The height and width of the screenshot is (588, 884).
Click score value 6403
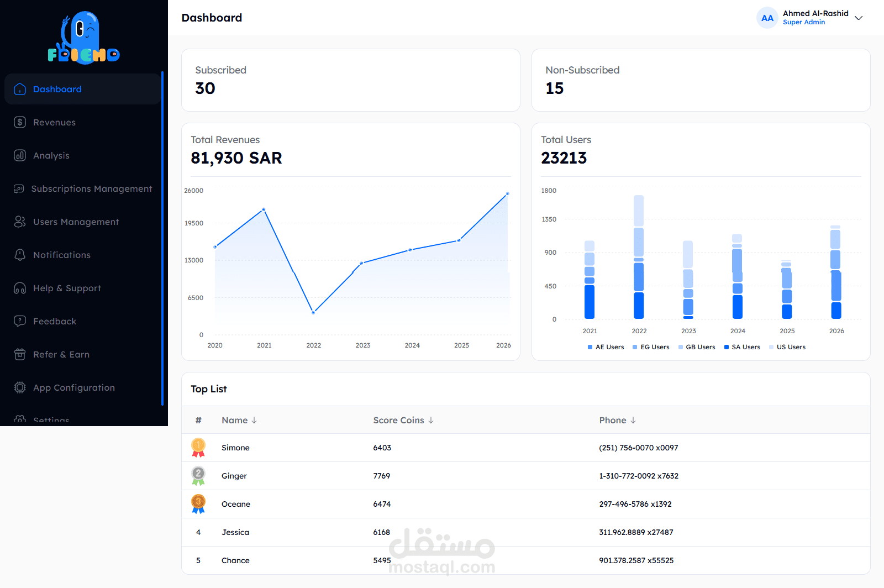coord(382,448)
